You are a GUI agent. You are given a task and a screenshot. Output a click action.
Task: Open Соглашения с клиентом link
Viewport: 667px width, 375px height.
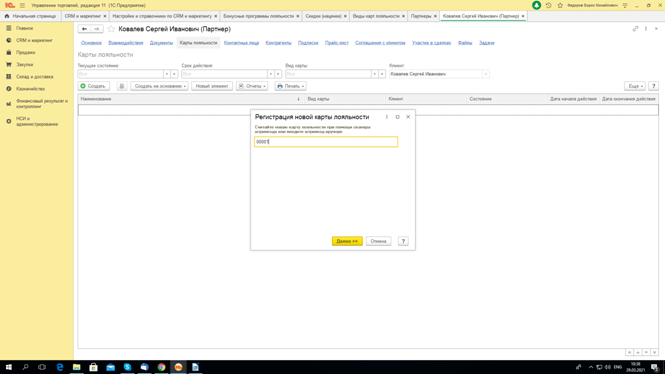tap(380, 43)
